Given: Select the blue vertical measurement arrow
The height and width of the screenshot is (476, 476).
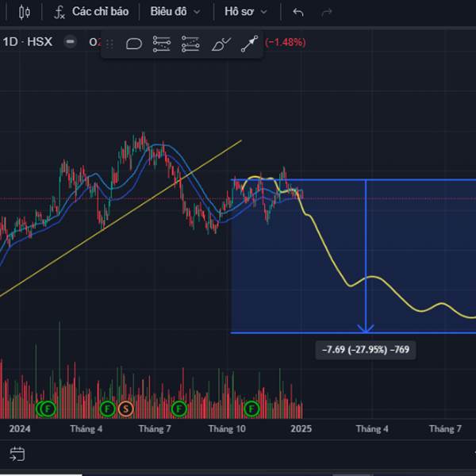Looking at the screenshot, I should pos(366,255).
